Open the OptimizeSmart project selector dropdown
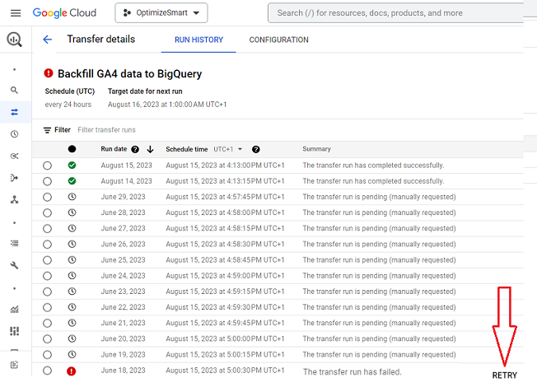 [x=161, y=13]
